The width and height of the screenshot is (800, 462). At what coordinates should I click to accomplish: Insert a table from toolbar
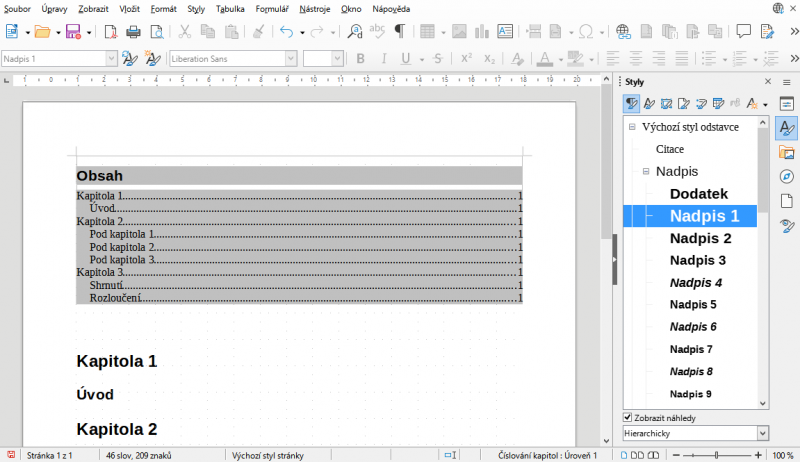point(427,32)
